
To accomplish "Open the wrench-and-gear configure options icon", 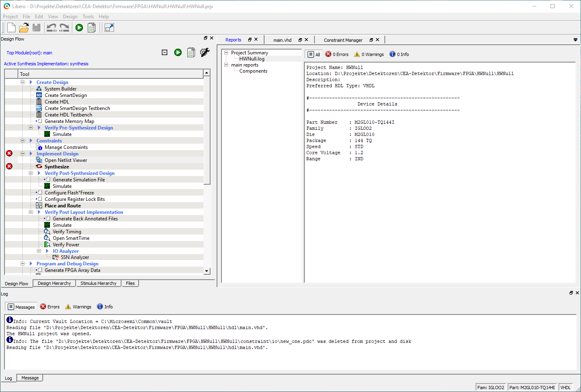I will click(x=205, y=52).
